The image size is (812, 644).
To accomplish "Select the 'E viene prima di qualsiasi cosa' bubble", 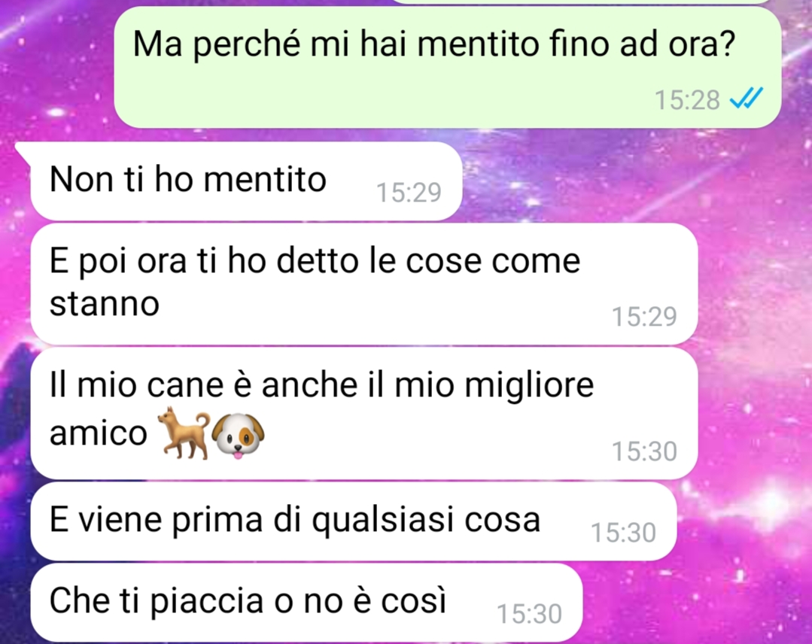I will (x=354, y=521).
